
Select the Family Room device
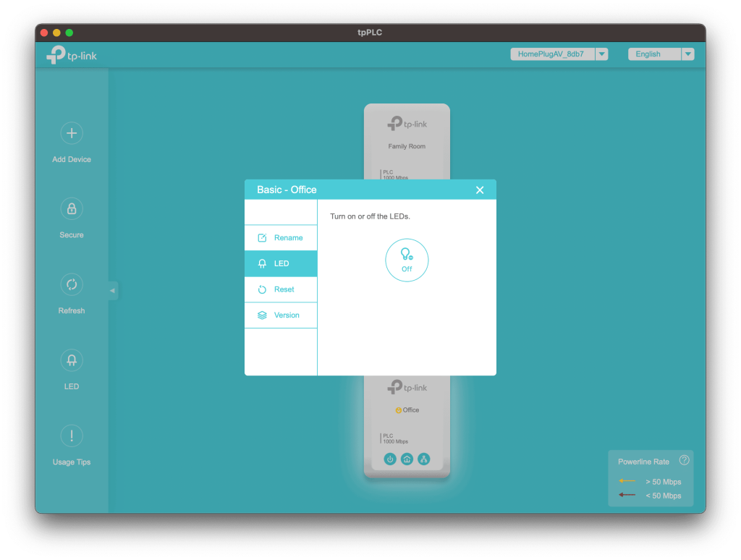[407, 142]
